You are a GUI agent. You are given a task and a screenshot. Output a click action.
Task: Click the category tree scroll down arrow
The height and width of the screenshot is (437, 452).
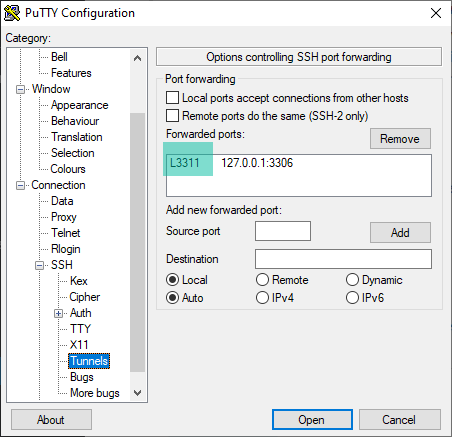[137, 393]
